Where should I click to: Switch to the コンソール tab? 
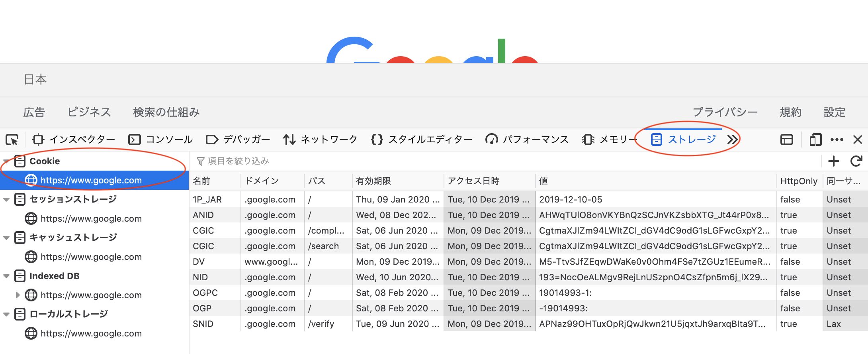[160, 140]
